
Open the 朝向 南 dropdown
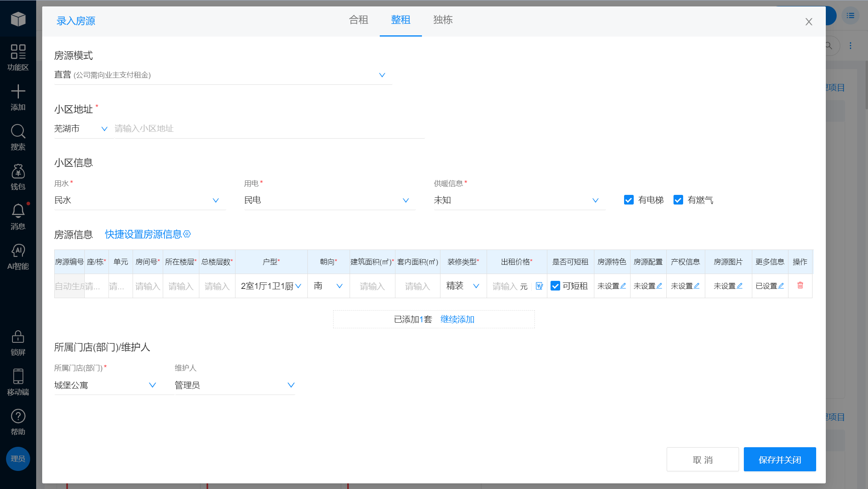tap(329, 286)
